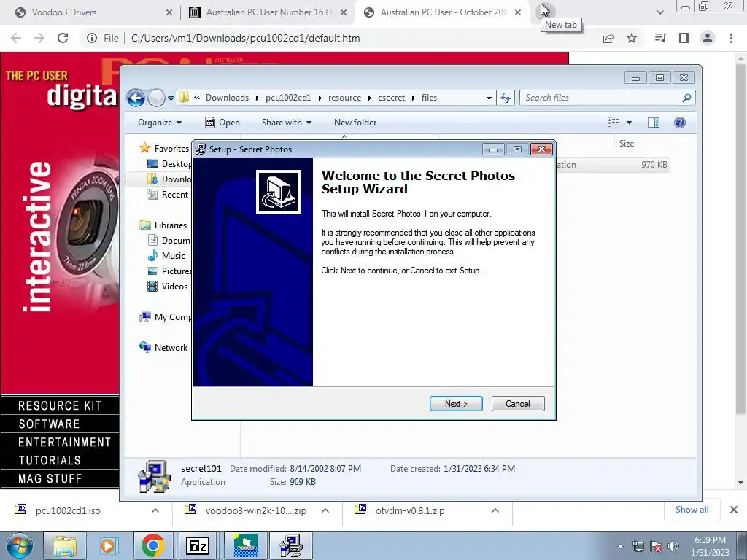
Task: Click Chrome icon in taskbar
Action: point(153,545)
